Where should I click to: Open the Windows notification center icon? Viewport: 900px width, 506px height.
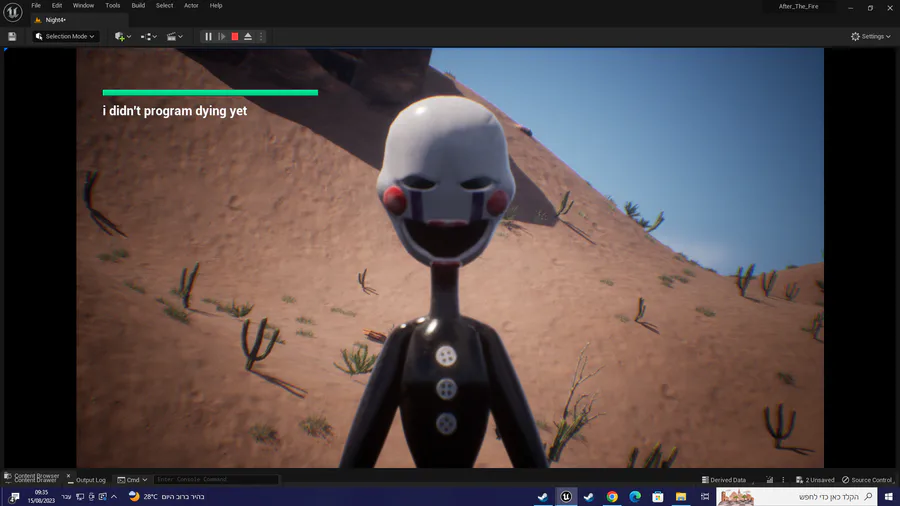pos(14,497)
